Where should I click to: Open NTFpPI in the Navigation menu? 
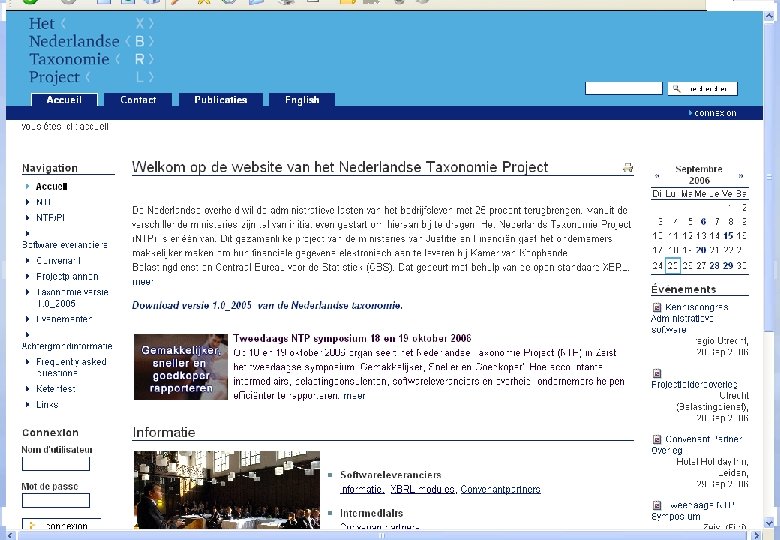(x=50, y=218)
